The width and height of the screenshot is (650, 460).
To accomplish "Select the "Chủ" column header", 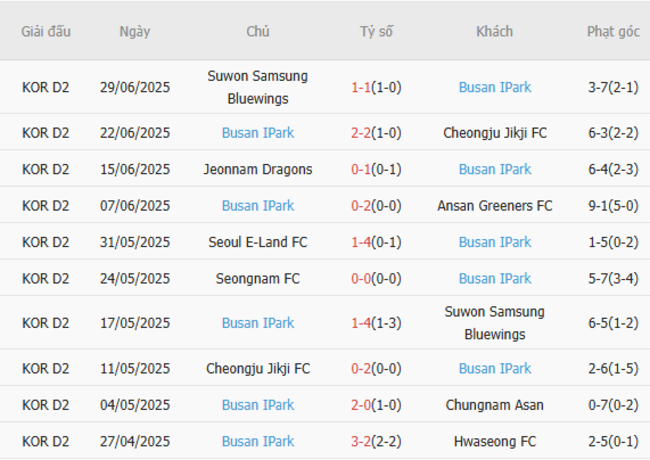I will pos(258,31).
